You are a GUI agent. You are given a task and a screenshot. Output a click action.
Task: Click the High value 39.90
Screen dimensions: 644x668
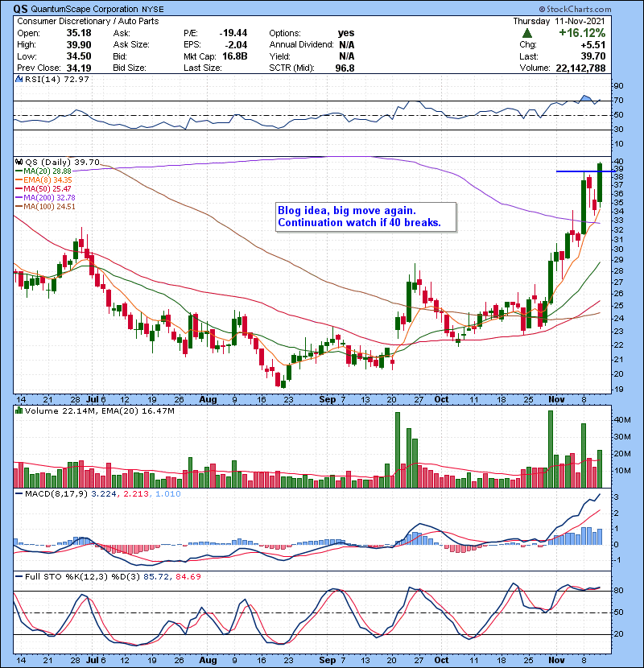[x=79, y=45]
